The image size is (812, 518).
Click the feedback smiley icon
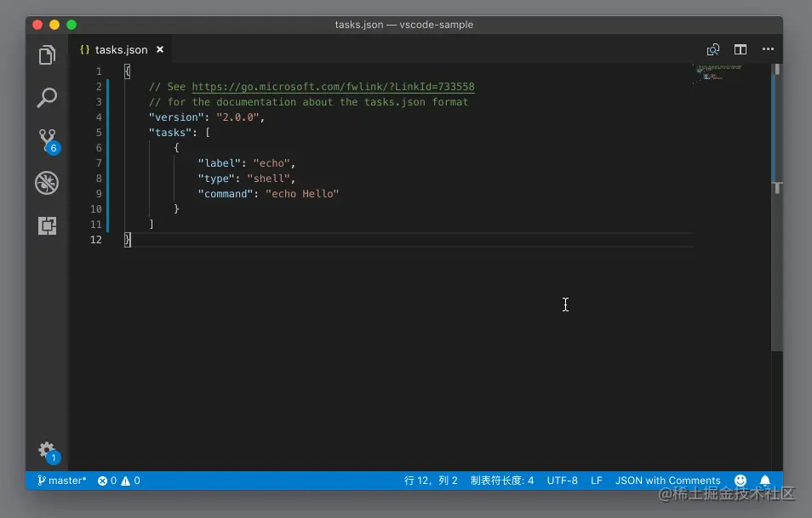click(x=741, y=481)
